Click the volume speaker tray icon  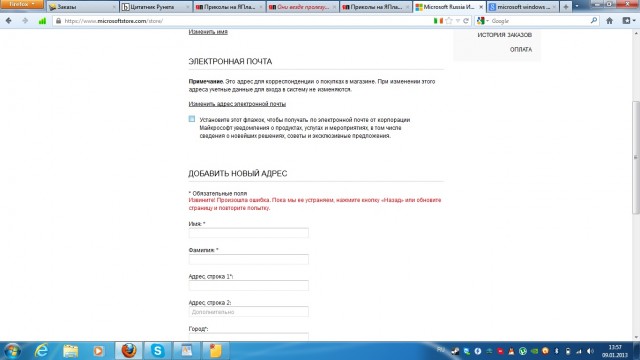[590, 351]
